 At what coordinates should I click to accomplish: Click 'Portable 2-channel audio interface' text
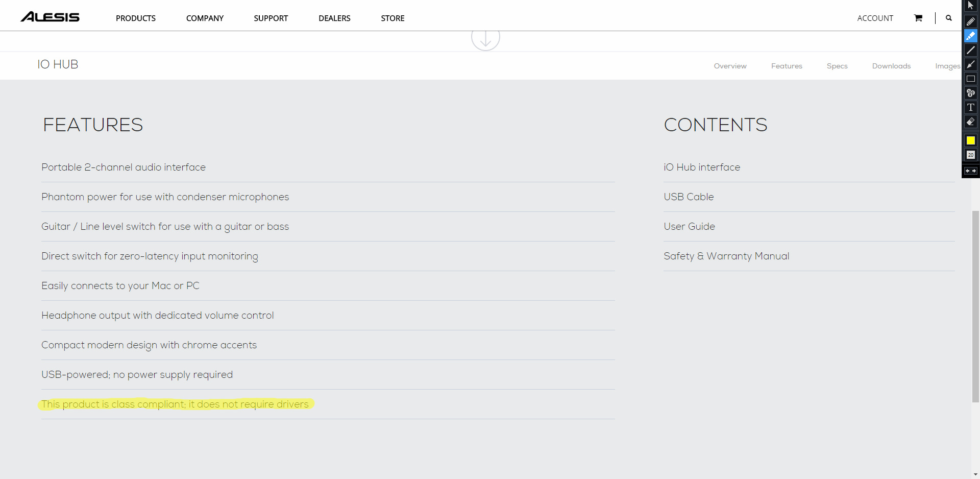124,167
